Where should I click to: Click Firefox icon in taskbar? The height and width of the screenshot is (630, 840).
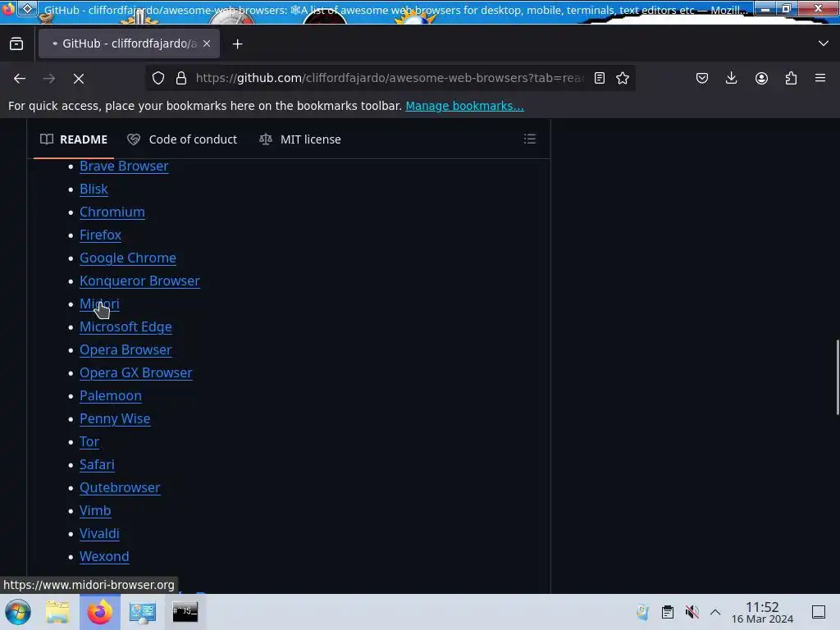tap(99, 612)
